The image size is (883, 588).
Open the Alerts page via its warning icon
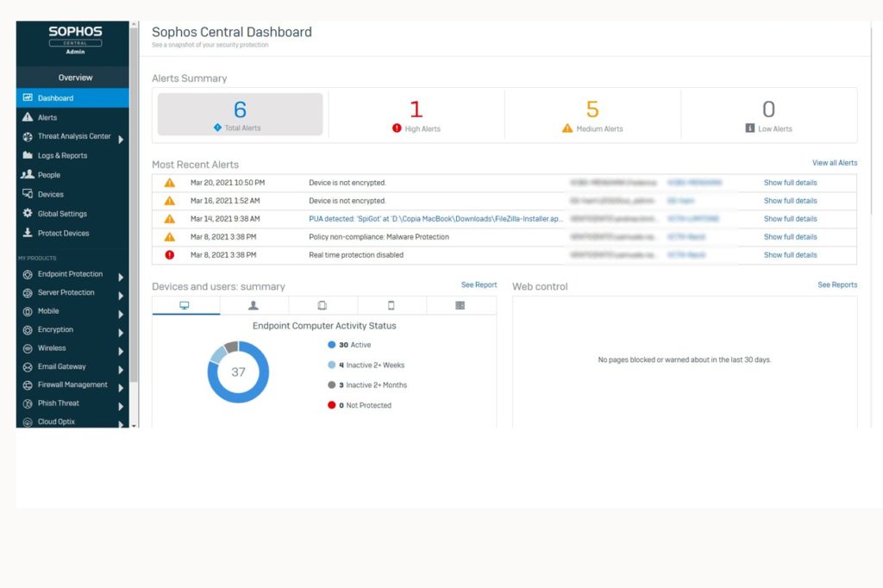(28, 117)
